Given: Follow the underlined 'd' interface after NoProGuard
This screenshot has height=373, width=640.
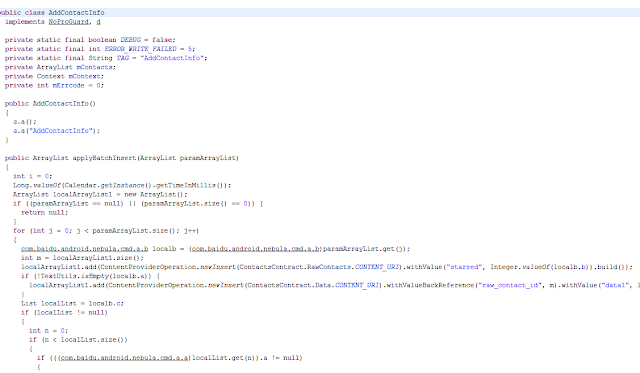Looking at the screenshot, I should pos(98,22).
